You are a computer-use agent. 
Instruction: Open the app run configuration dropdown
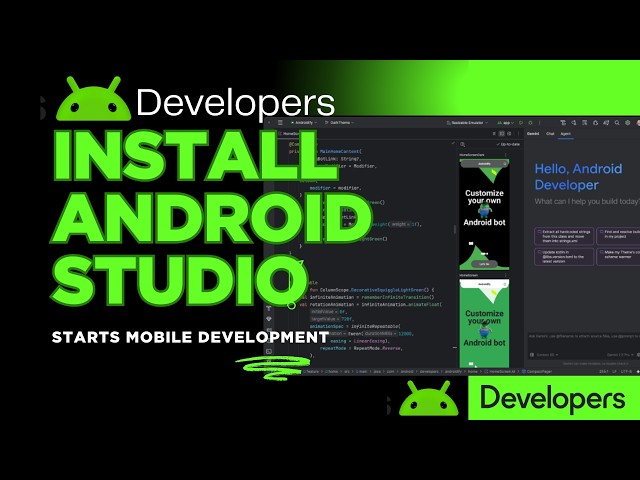point(506,122)
